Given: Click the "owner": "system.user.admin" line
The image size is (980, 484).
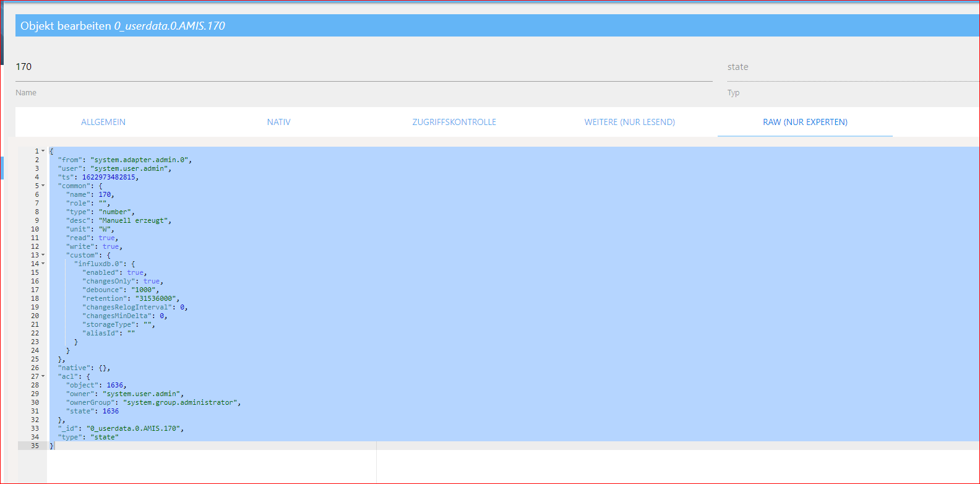Looking at the screenshot, I should click(x=125, y=394).
